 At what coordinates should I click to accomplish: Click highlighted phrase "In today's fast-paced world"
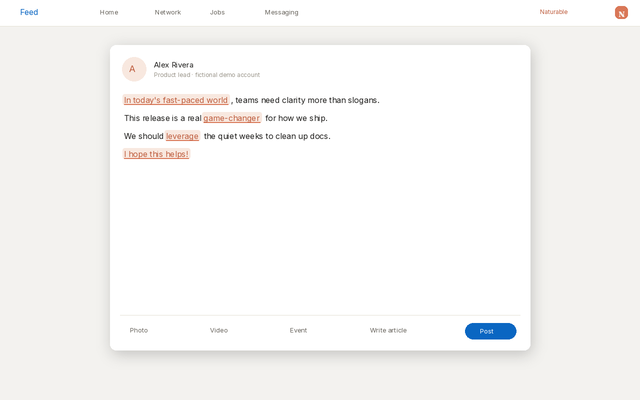click(176, 100)
